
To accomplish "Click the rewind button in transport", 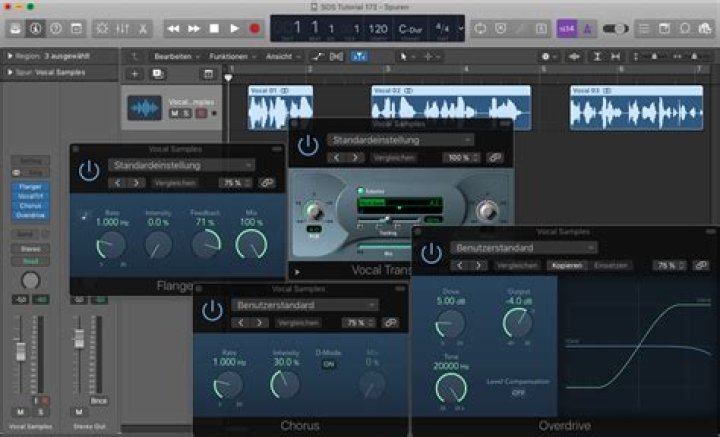I will pyautogui.click(x=174, y=28).
